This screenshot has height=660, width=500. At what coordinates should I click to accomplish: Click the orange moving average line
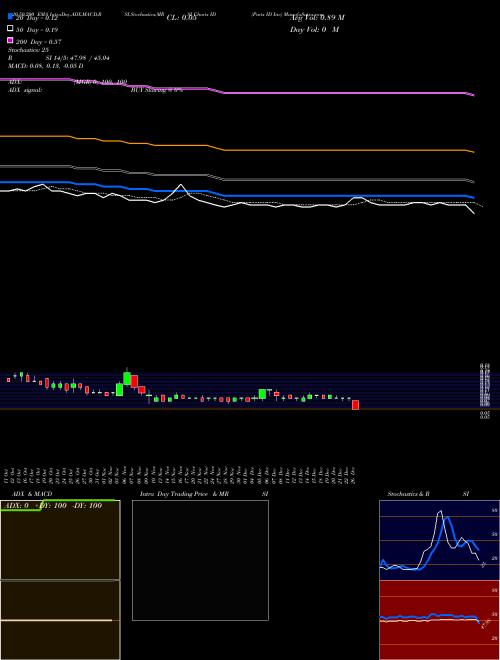[x=237, y=150]
